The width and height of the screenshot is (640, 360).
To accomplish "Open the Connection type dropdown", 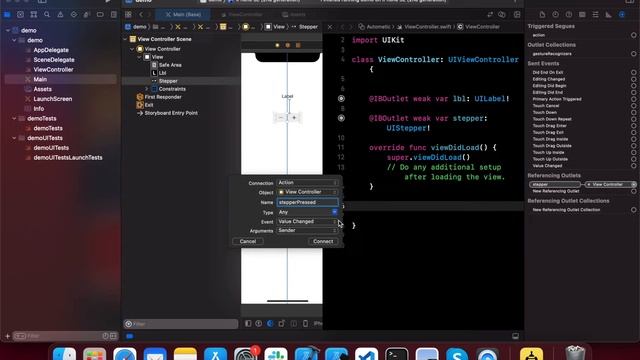I will pyautogui.click(x=307, y=183).
